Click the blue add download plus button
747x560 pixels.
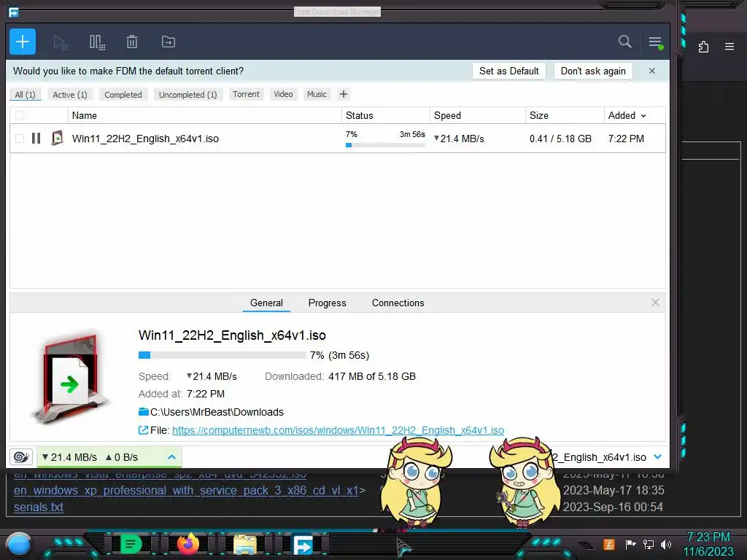23,42
